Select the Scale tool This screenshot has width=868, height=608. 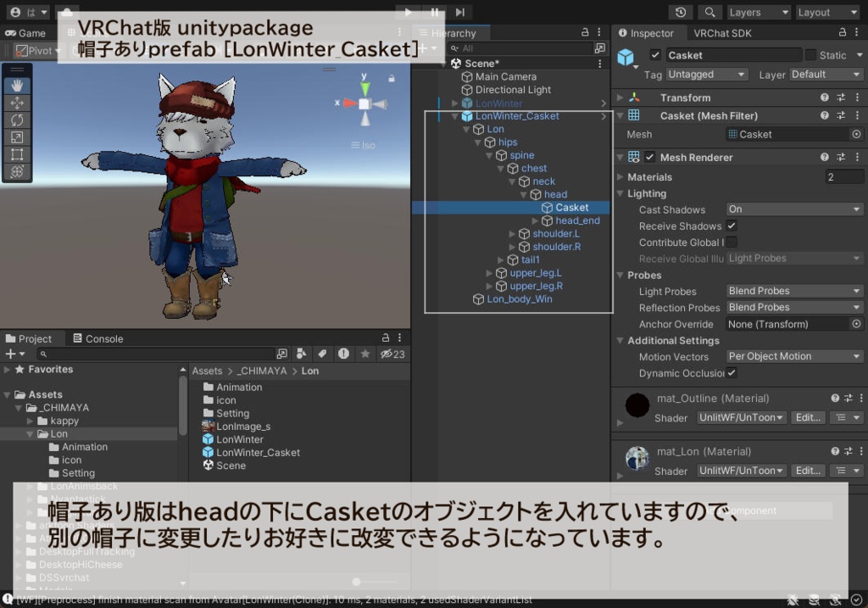[x=17, y=137]
